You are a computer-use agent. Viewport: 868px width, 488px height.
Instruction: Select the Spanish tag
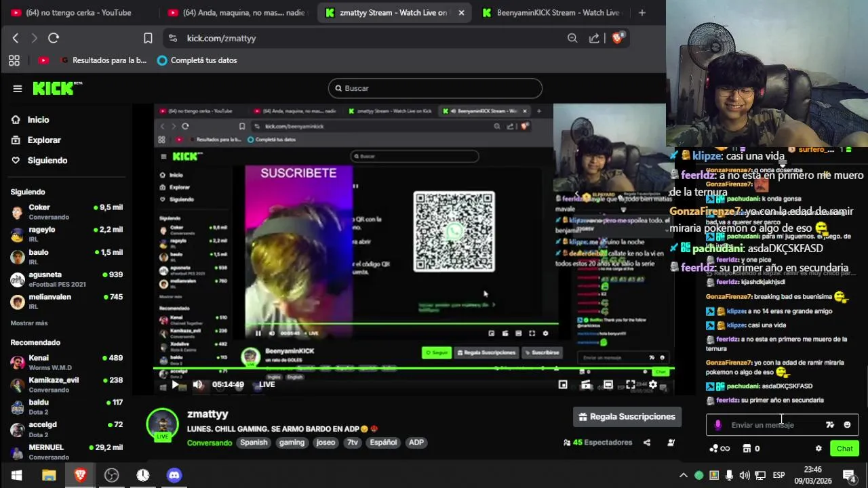[x=254, y=443]
